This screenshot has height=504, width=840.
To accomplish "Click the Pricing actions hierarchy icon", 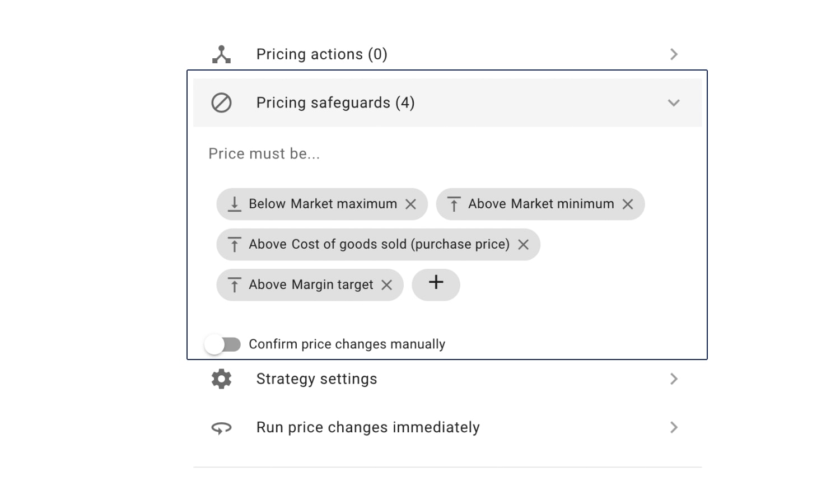I will click(x=221, y=54).
